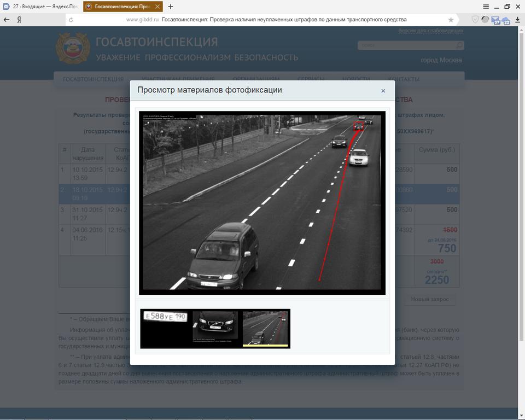
Task: Open the mail extension icon with 37 badge
Action: [x=495, y=20]
